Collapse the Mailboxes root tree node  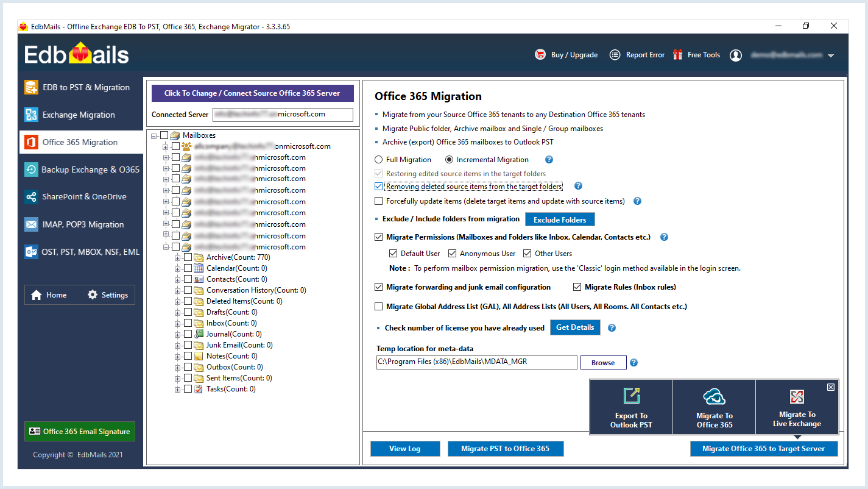tap(154, 135)
